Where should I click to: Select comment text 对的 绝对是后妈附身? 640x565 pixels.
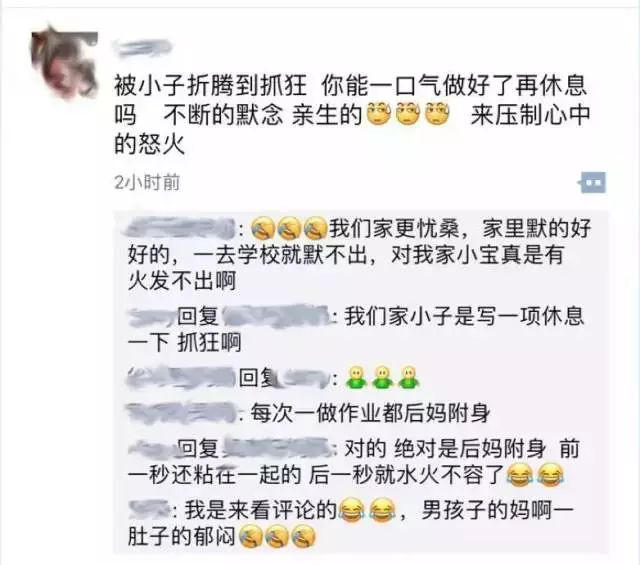446,448
